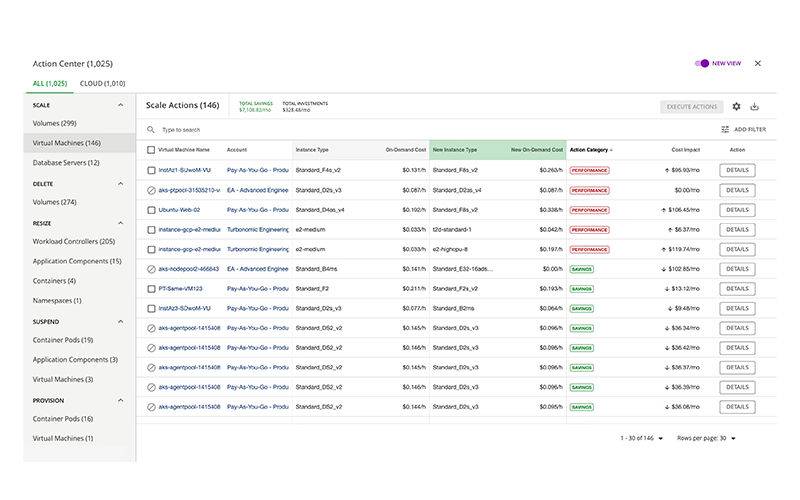Close the Action Center panel
800x500 pixels.
(x=757, y=63)
